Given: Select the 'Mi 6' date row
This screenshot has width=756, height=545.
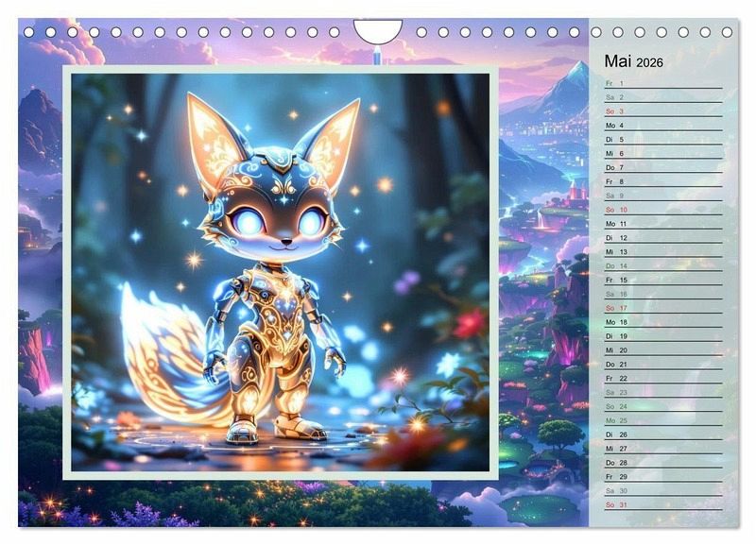Looking at the screenshot, I should [663, 154].
